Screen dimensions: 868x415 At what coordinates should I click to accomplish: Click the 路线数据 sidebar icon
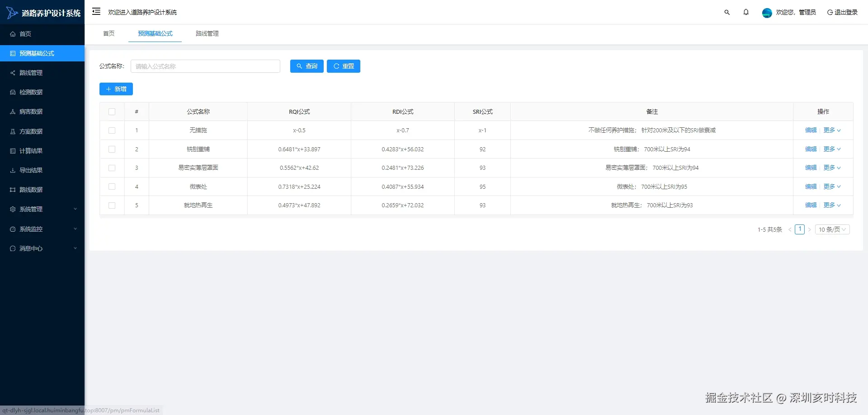point(13,190)
